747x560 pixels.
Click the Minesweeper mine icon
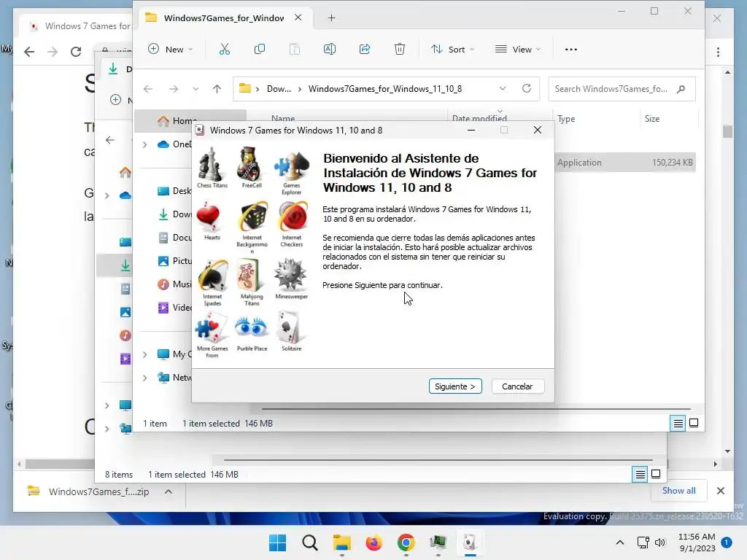click(290, 275)
